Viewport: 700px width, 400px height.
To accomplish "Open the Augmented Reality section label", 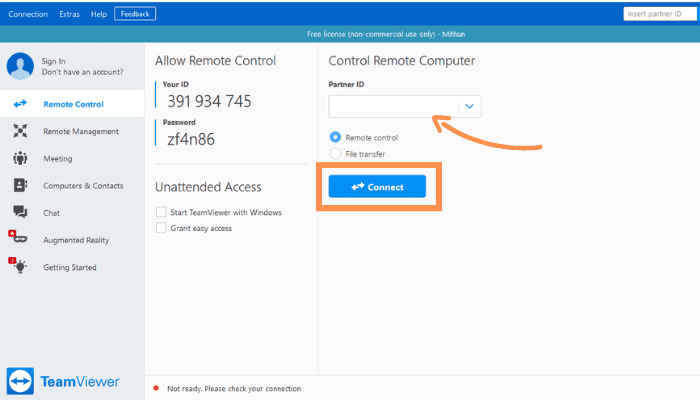I will 76,240.
